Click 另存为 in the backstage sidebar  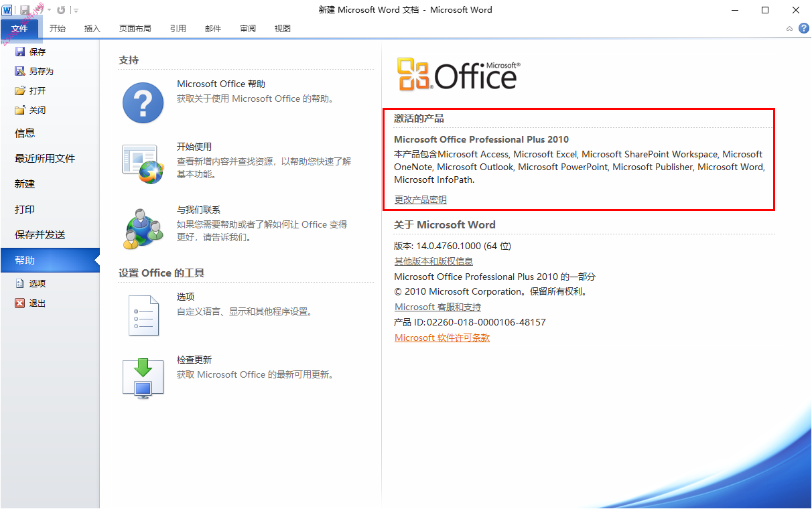coord(34,71)
